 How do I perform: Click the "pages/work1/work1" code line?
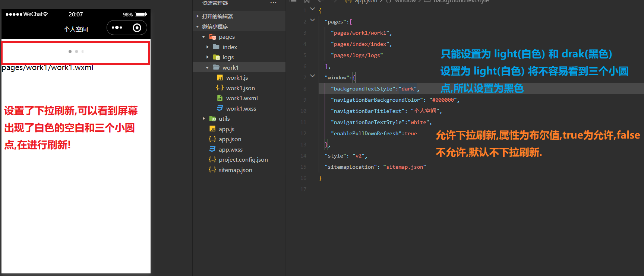361,33
